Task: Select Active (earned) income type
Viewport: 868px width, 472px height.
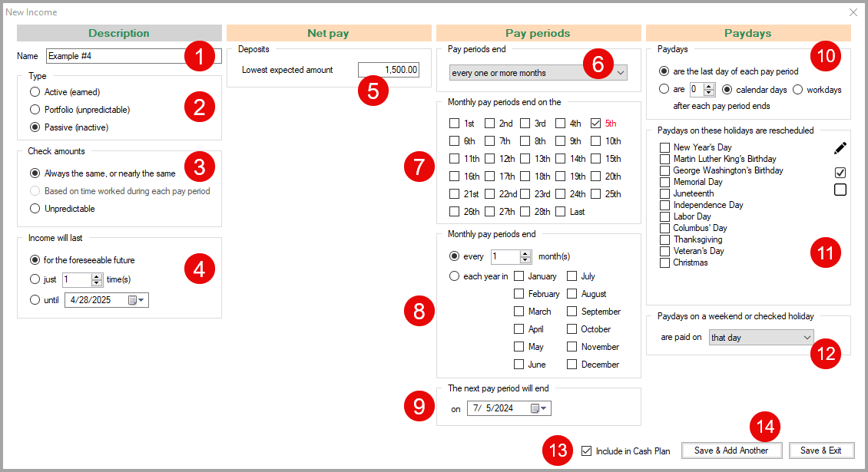Action: click(x=35, y=92)
